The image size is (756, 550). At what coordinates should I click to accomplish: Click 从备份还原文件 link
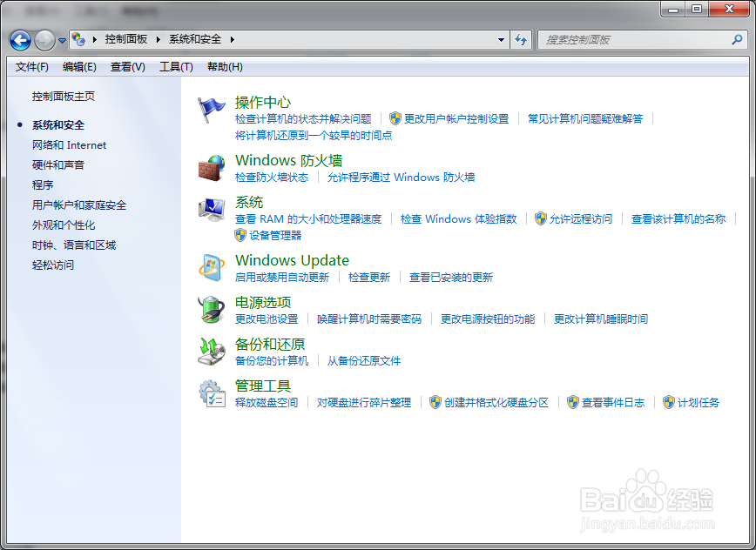[x=363, y=361]
